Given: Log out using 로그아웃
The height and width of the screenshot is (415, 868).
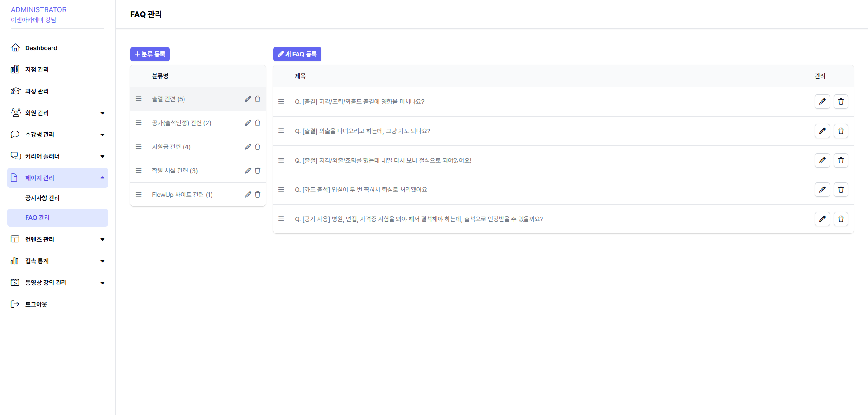Looking at the screenshot, I should click(x=36, y=304).
